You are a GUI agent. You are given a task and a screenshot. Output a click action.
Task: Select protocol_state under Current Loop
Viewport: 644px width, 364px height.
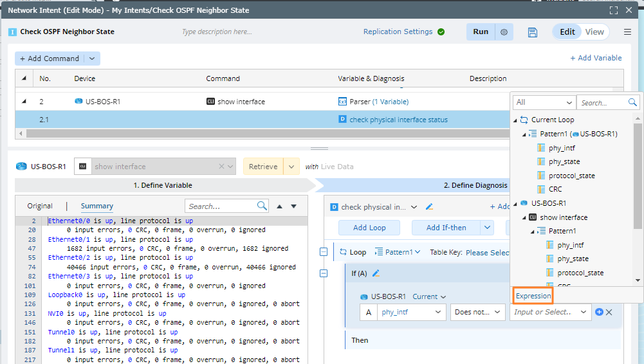(571, 176)
